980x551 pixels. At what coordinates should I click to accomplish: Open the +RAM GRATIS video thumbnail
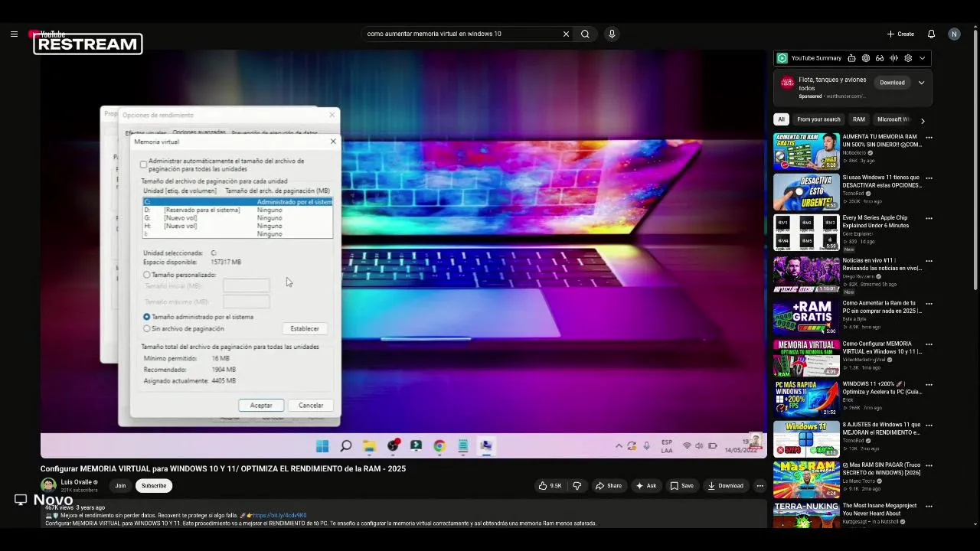(806, 317)
